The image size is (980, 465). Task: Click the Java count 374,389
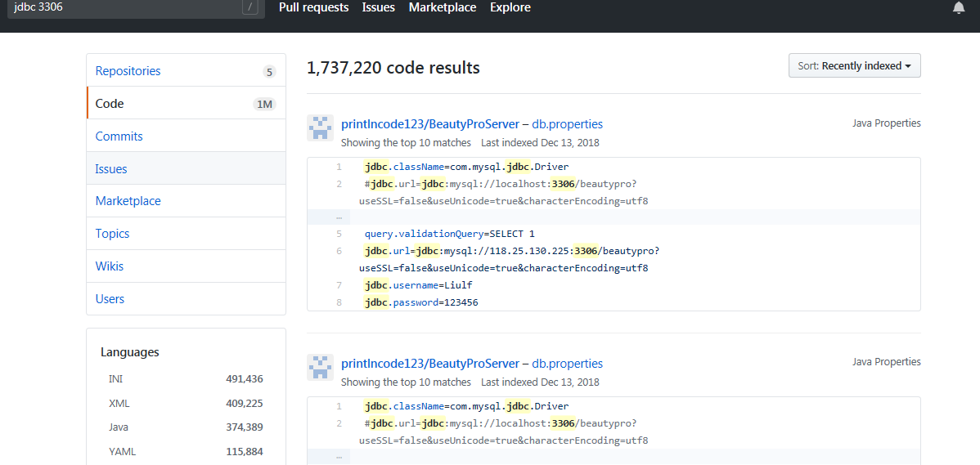pos(245,427)
